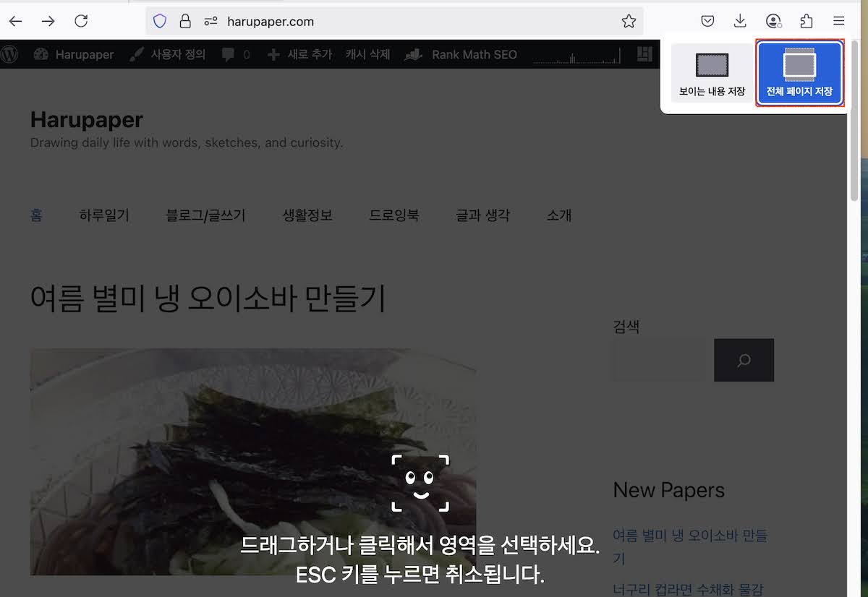Open the Downloads panel icon
The image size is (868, 597).
click(x=740, y=21)
